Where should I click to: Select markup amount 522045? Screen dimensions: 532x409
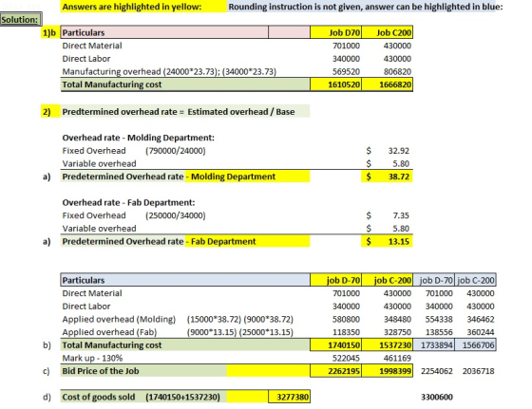click(346, 358)
